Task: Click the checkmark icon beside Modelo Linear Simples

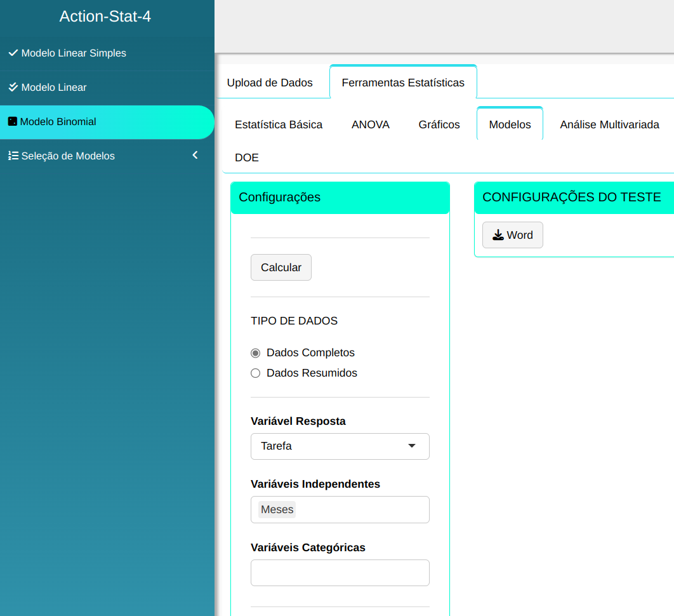Action: (x=13, y=53)
